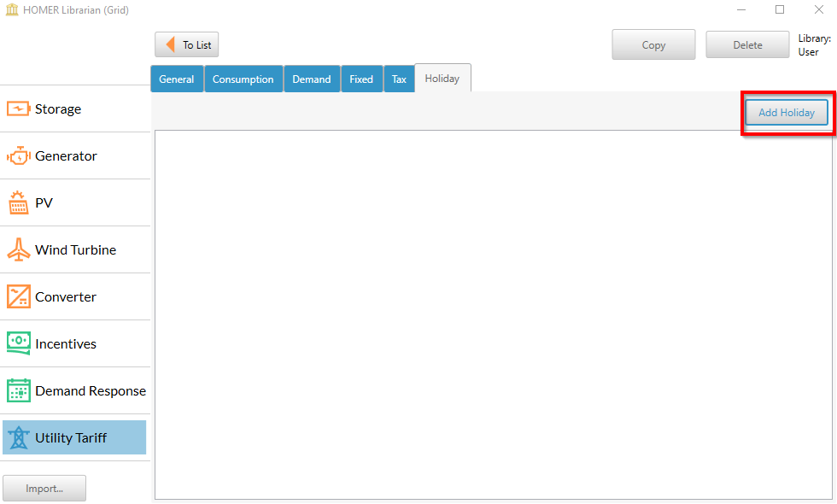Image resolution: width=837 pixels, height=504 pixels.
Task: Open the Tax tab
Action: (x=399, y=79)
